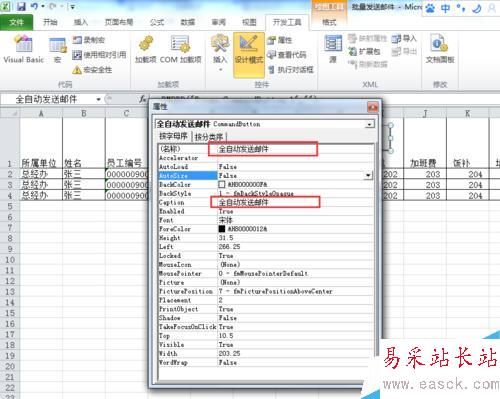Toggle the 中 Chinese input mode indicator
The height and width of the screenshot is (399, 500).
(445, 8)
